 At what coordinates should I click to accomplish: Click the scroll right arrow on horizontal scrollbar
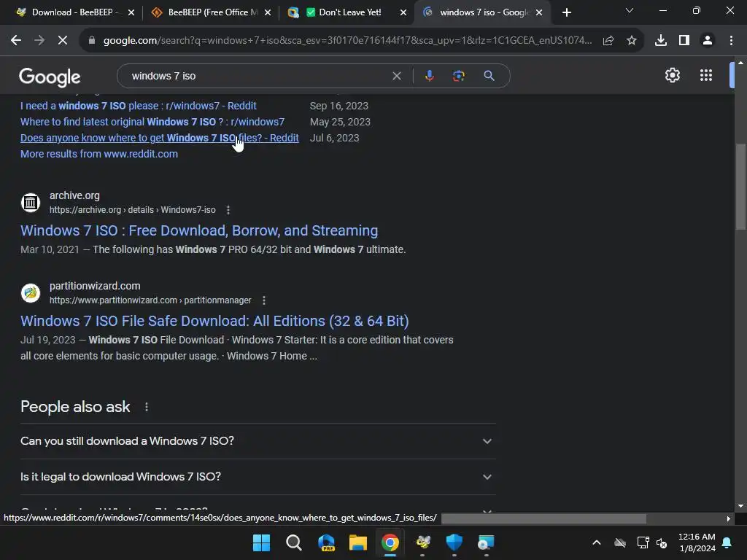(x=728, y=518)
